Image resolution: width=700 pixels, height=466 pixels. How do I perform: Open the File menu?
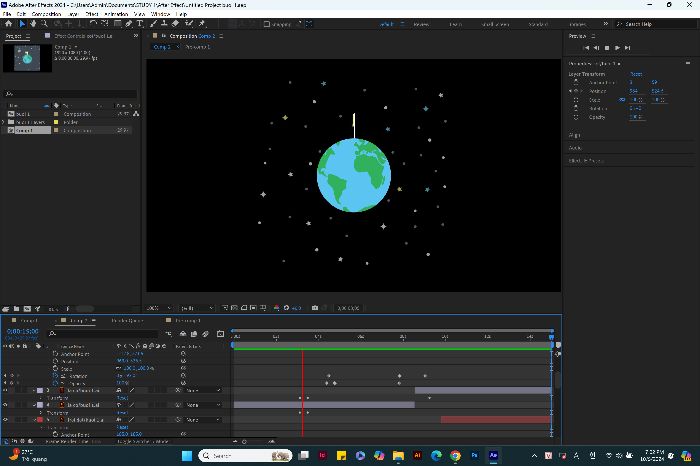point(7,14)
